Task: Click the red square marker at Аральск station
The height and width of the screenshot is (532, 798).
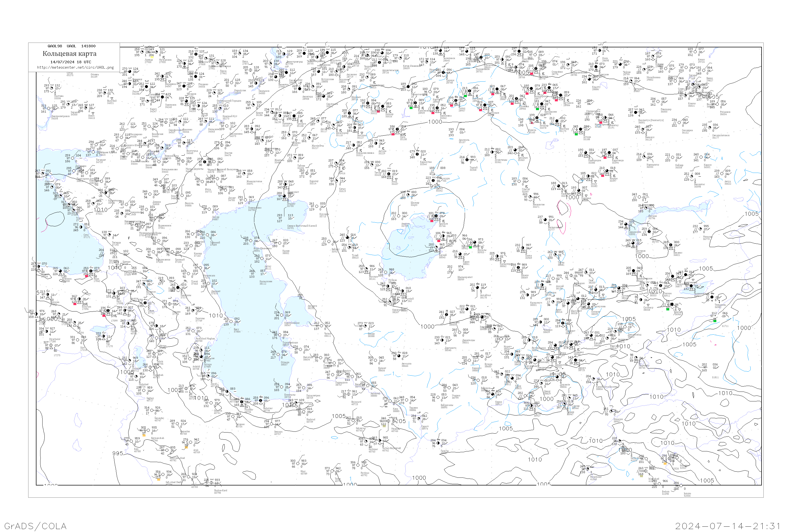Action: click(x=432, y=221)
